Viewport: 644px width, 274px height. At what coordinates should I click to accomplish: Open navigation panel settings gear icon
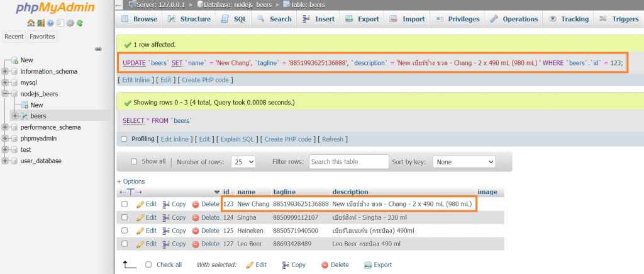coord(70,23)
